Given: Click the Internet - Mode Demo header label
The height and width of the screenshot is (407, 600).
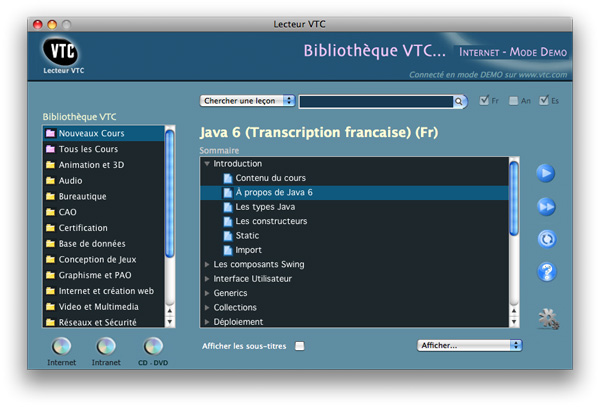Looking at the screenshot, I should (x=513, y=52).
